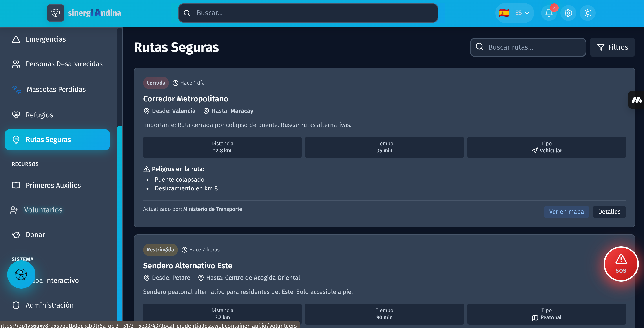The image size is (644, 328).
Task: Open Primeros Auxilios book icon item
Action: (53, 185)
